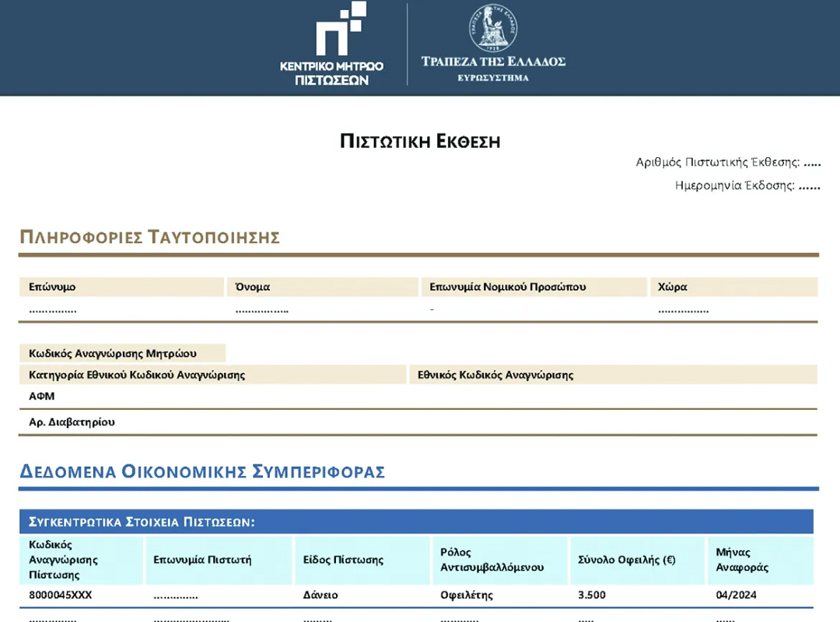Click the Εθνικός Κωδικός Αναγνώρισης header
The height and width of the screenshot is (622, 840).
click(495, 375)
